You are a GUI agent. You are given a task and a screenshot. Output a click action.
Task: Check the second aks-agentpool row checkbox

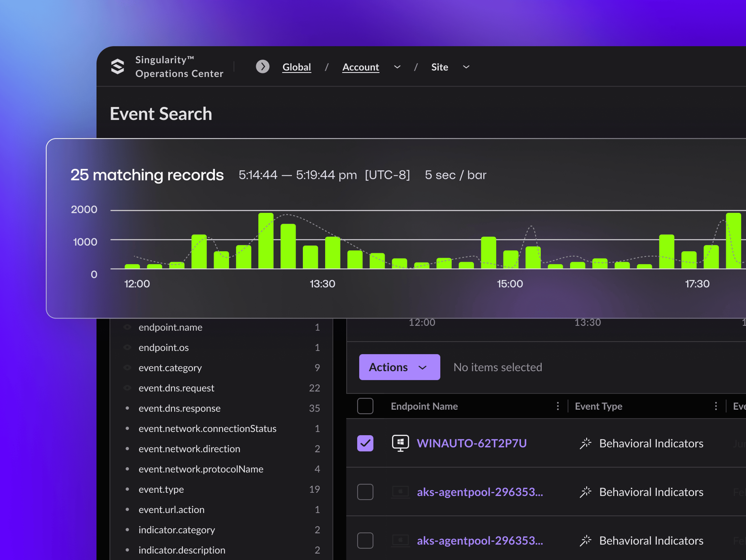coord(365,540)
